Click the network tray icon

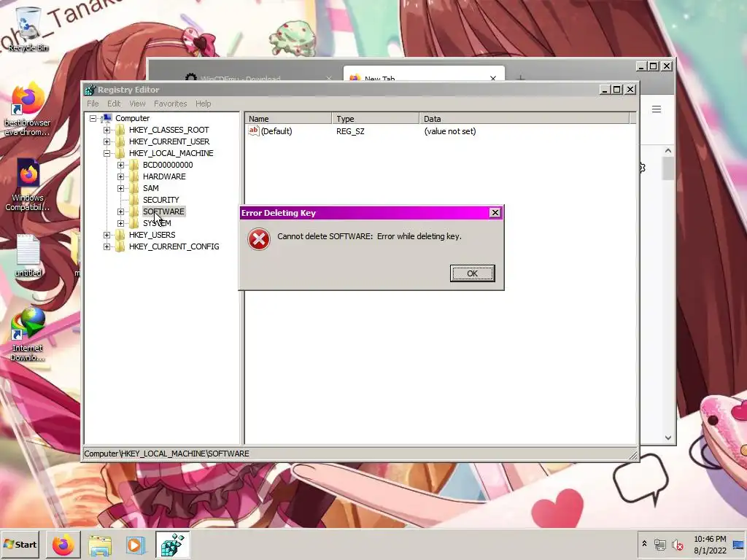coord(659,544)
